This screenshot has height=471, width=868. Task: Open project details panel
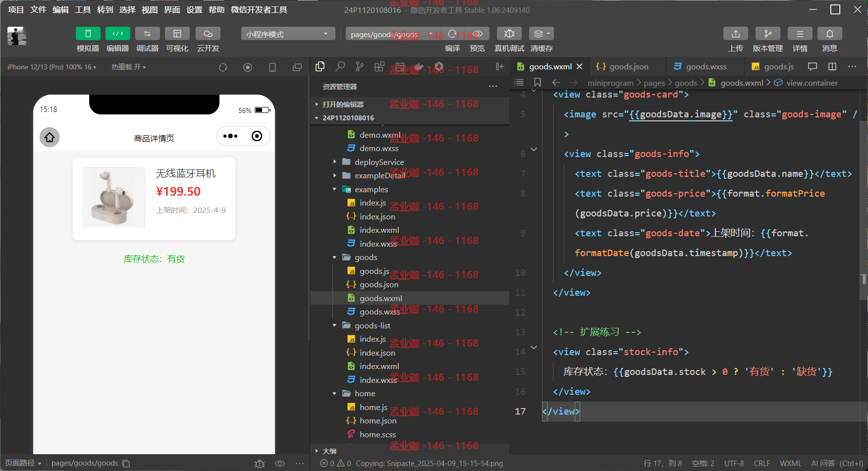800,34
